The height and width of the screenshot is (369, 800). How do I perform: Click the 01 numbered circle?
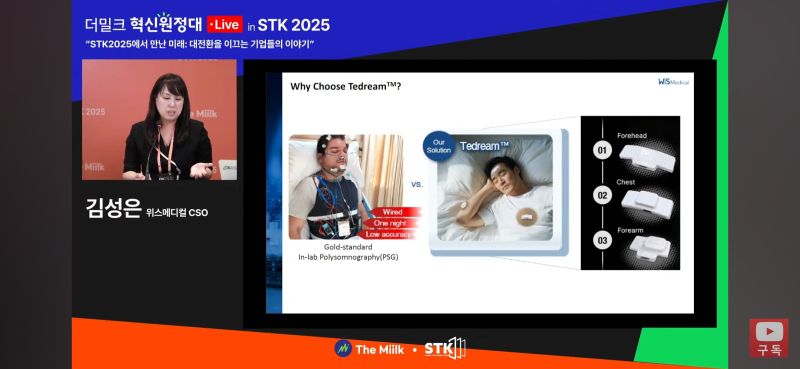click(603, 150)
